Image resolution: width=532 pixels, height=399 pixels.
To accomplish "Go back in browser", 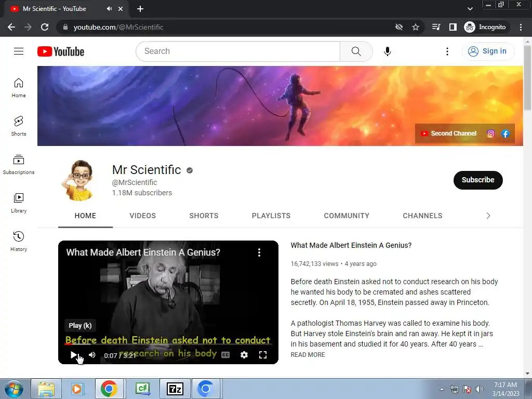I will pos(11,27).
